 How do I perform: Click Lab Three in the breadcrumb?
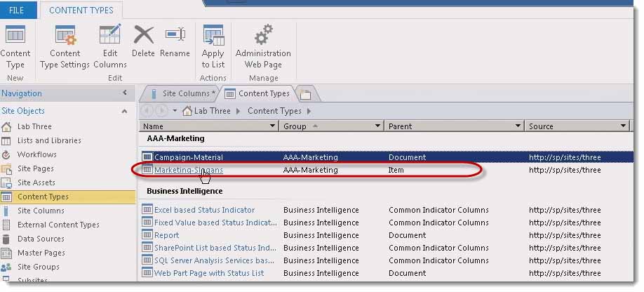pos(212,111)
